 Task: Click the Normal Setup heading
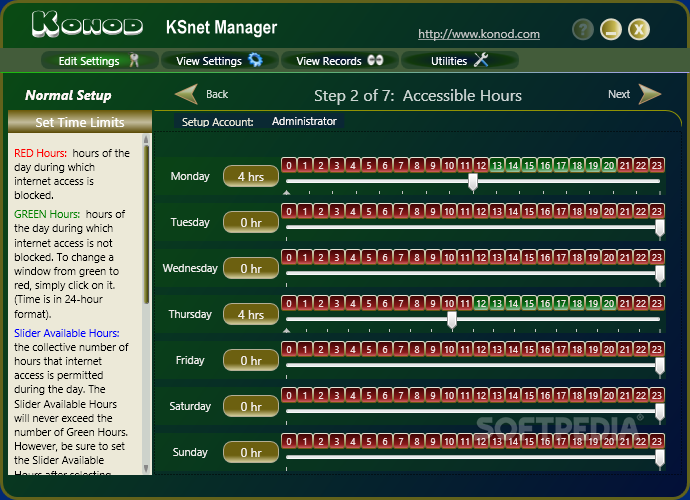[x=68, y=95]
